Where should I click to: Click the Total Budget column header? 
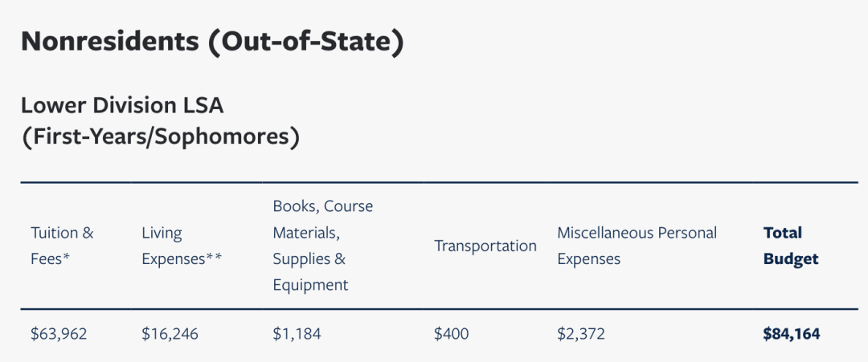click(790, 246)
